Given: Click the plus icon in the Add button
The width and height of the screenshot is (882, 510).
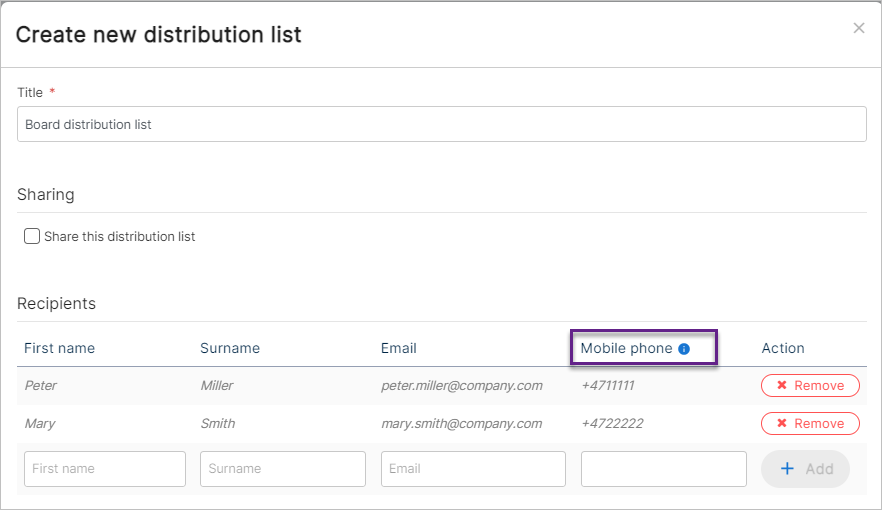Looking at the screenshot, I should [x=788, y=468].
